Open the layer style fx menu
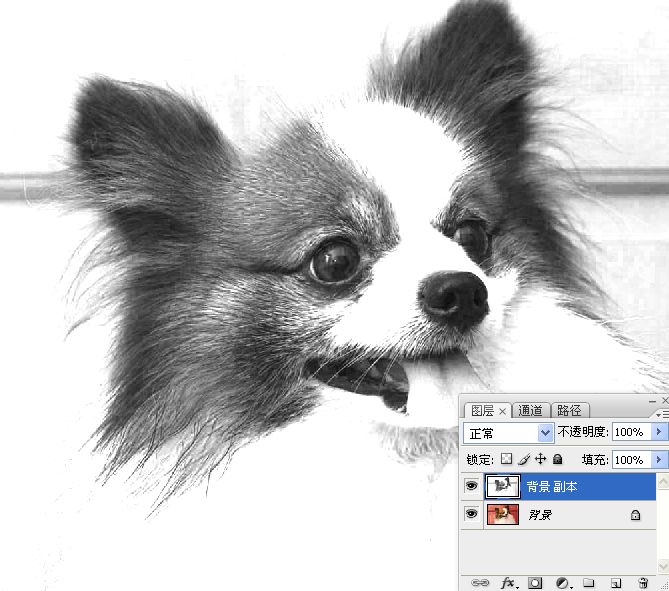This screenshot has height=591, width=669. [507, 583]
